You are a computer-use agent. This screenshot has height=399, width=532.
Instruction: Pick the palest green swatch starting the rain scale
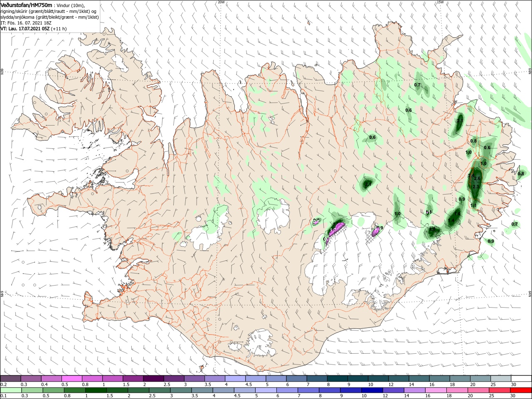pos(10,390)
